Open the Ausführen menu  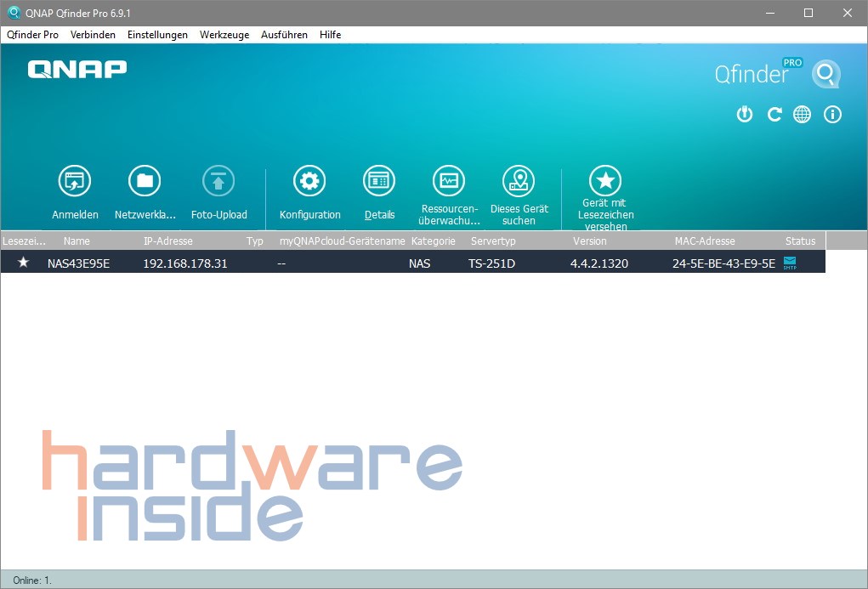tap(284, 35)
